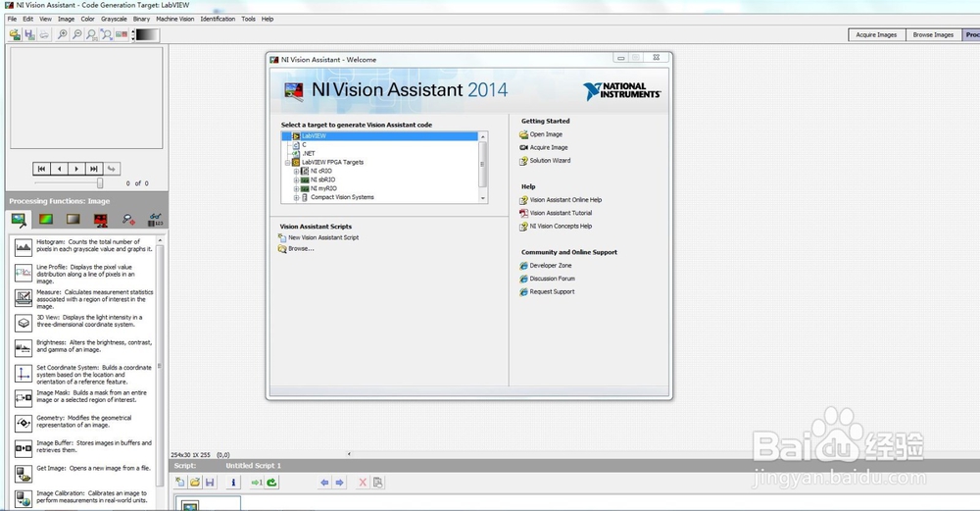Go to next image in browser
This screenshot has width=980, height=511.
tap(76, 169)
